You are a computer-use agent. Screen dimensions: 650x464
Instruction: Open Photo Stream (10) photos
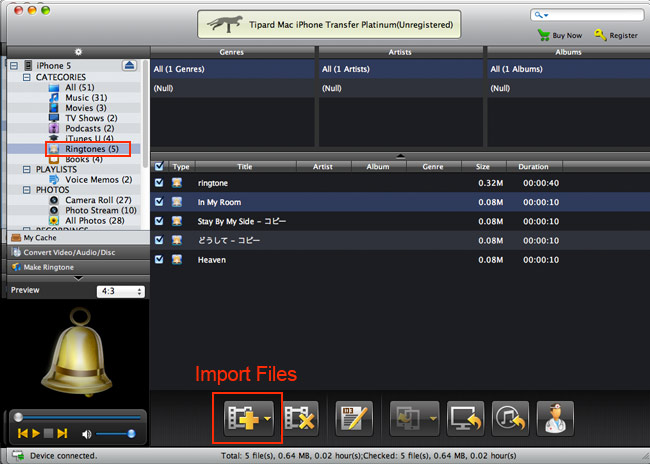[x=94, y=210]
